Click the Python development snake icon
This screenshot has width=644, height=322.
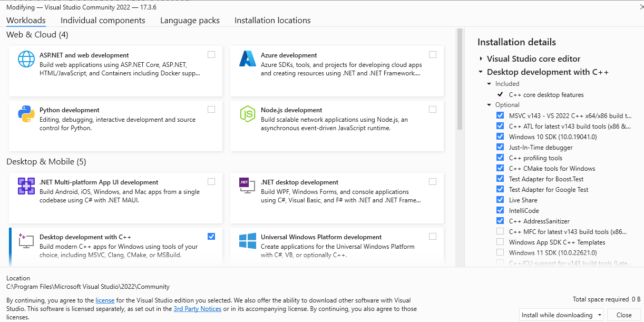click(26, 114)
